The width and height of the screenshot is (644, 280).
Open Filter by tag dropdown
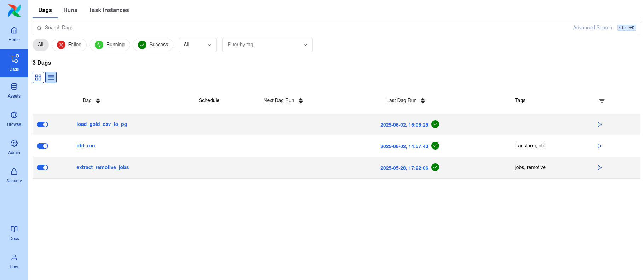pos(268,45)
